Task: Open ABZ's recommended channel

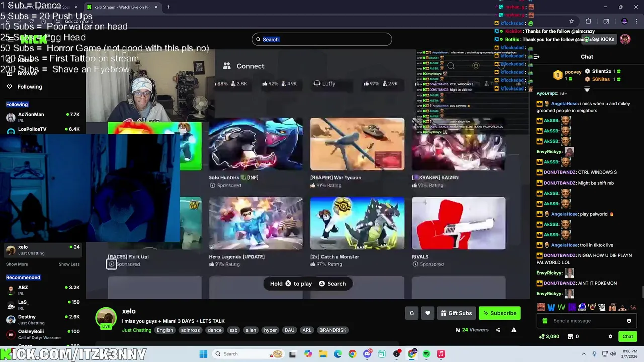Action: pos(42,290)
